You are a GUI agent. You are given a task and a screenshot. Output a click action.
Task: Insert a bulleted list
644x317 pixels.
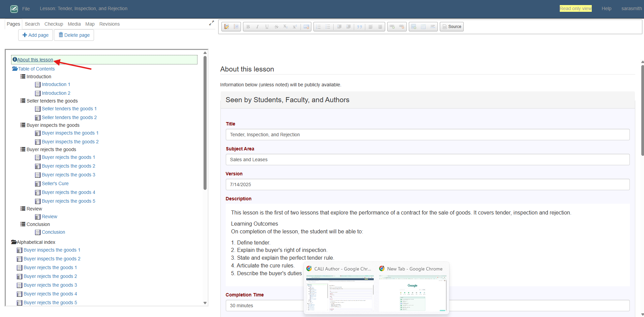click(x=328, y=27)
